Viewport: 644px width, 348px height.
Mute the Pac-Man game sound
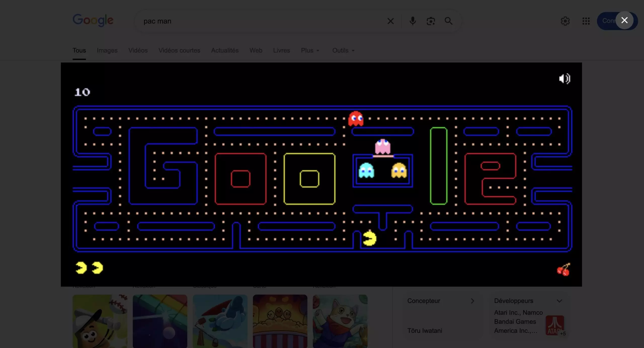pos(565,79)
